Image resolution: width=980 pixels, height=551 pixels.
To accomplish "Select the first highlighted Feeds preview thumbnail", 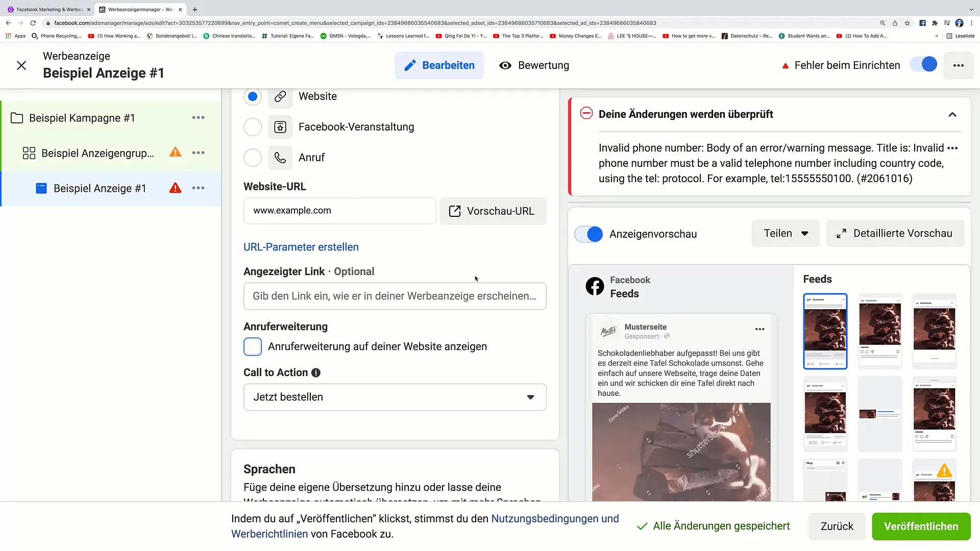I will 825,331.
